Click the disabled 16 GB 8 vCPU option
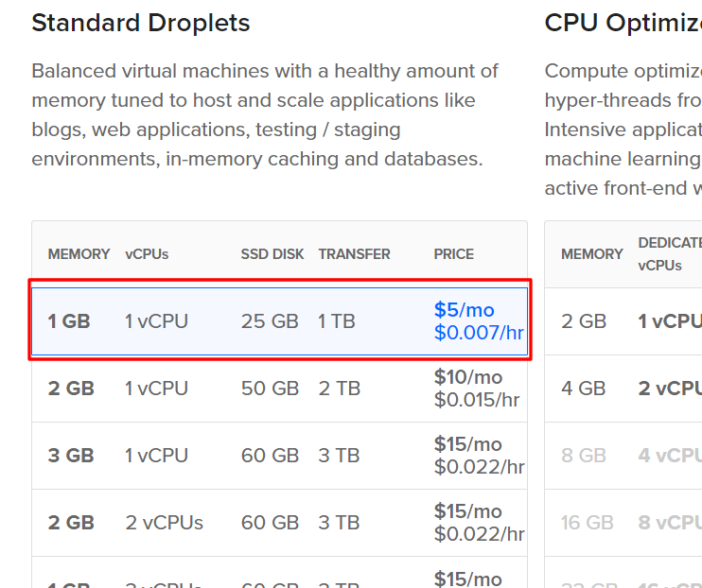The height and width of the screenshot is (588, 702). (623, 523)
